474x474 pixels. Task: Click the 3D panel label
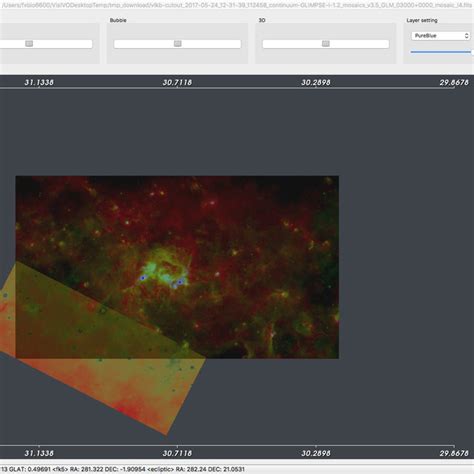coord(262,20)
